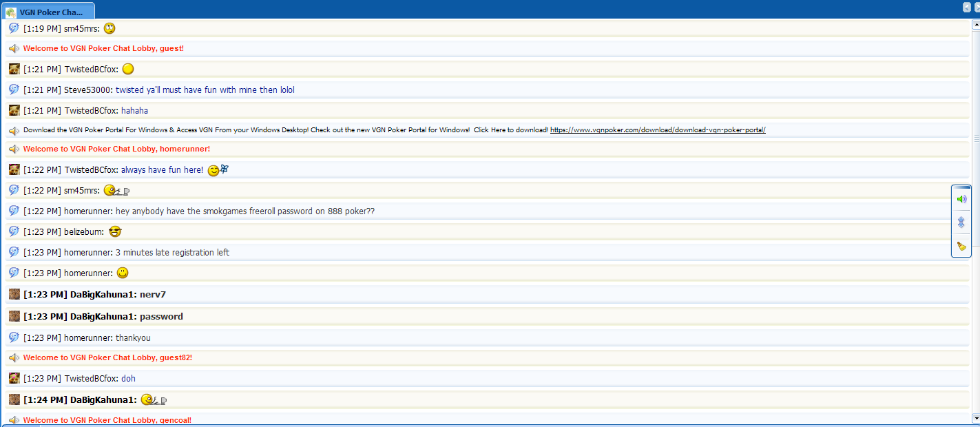Click the sunglasses emoticon from belizebum
The width and height of the screenshot is (980, 427).
click(x=115, y=231)
